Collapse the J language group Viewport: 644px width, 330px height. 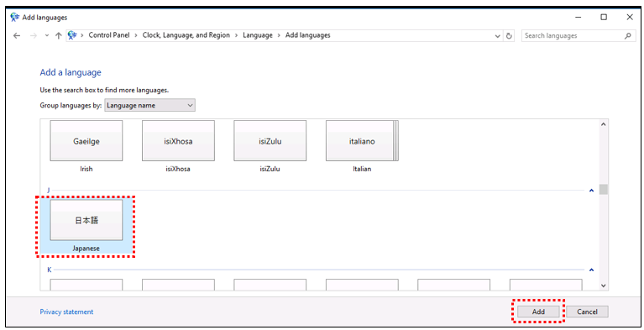tap(591, 191)
